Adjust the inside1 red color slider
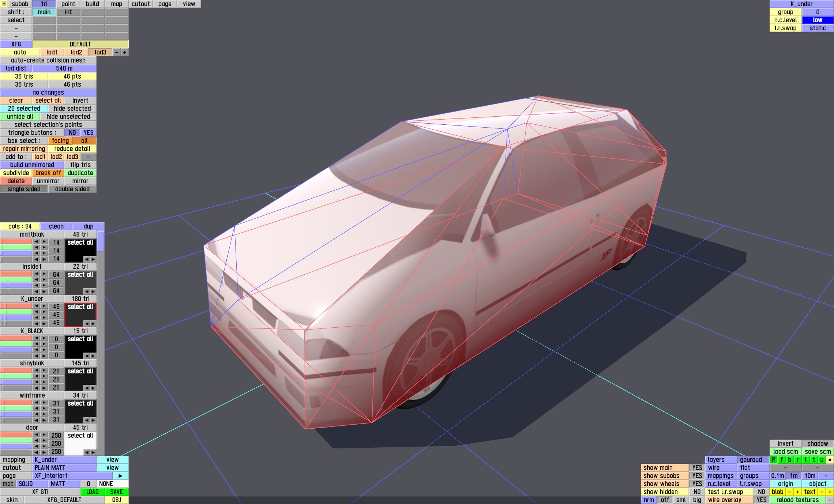Image resolution: width=834 pixels, height=504 pixels. (16, 274)
